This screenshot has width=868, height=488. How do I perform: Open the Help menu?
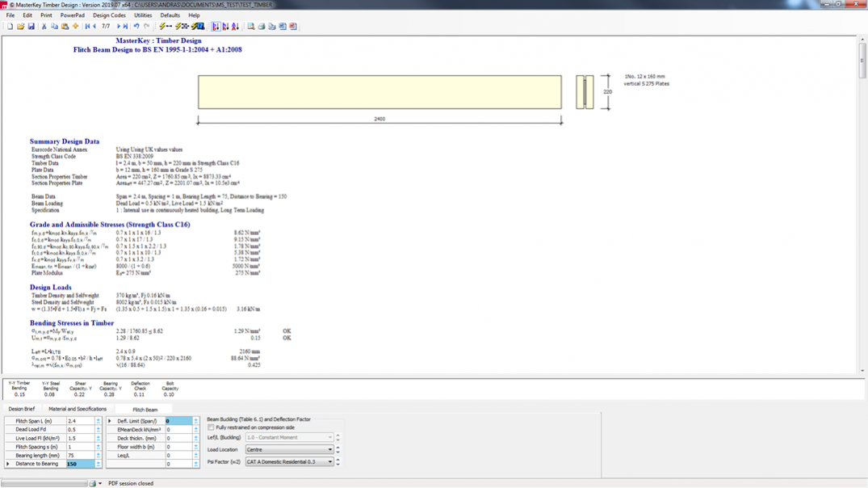(194, 15)
